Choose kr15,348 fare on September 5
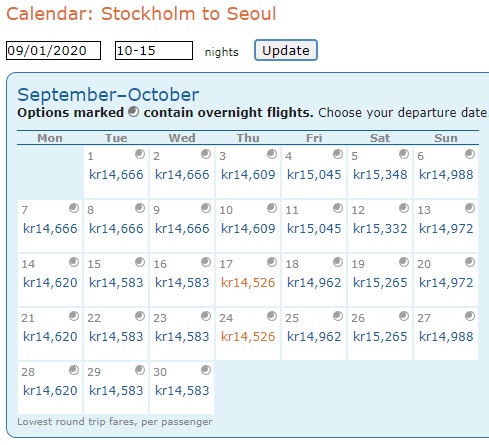The image size is (489, 445). coord(380,175)
